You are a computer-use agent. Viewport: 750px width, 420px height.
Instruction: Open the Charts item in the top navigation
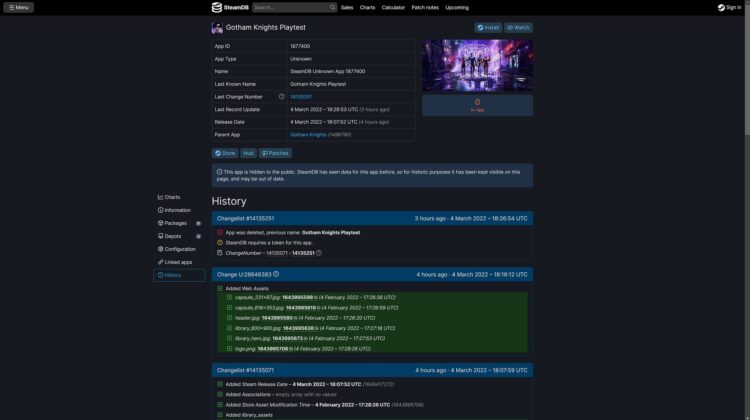click(x=367, y=8)
